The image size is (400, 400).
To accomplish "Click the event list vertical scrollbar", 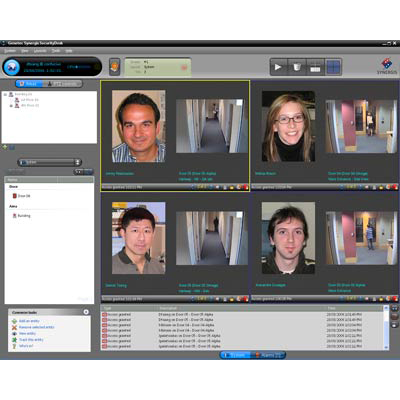I will click(386, 327).
